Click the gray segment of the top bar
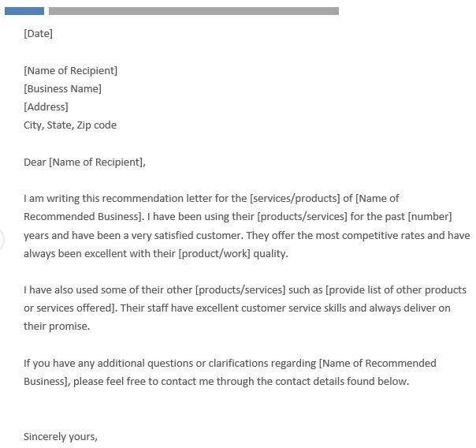 [x=193, y=11]
